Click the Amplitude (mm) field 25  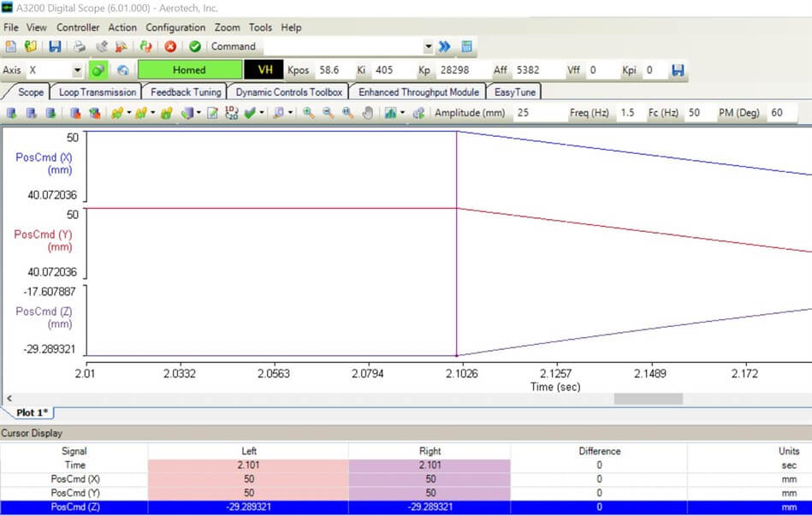coord(538,112)
